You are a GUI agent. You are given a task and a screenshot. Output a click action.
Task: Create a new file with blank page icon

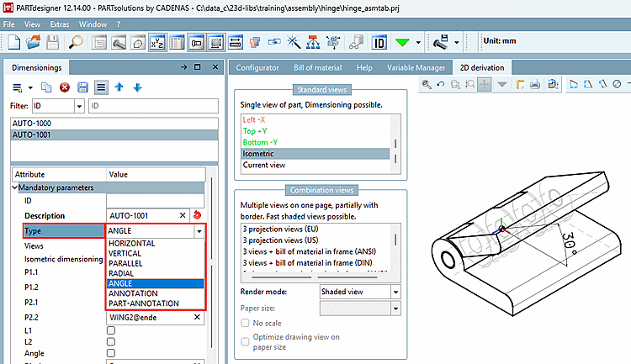point(13,42)
